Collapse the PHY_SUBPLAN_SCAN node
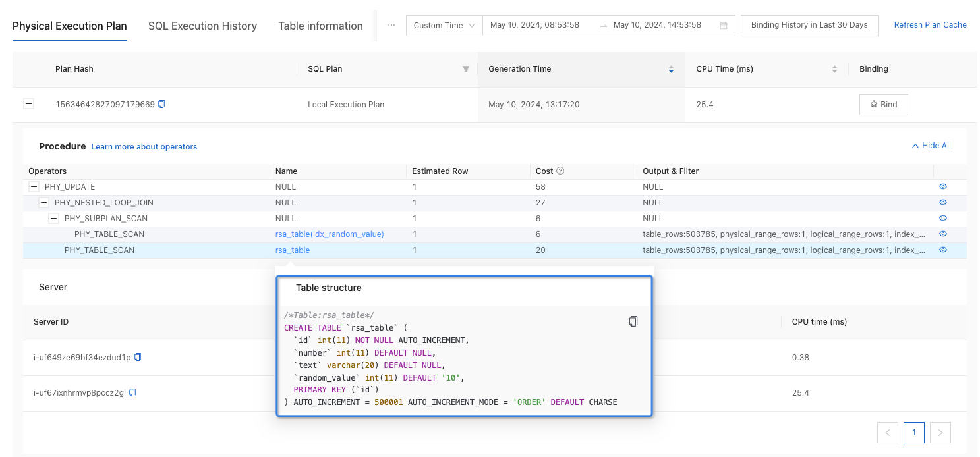The image size is (980, 457). [x=54, y=219]
